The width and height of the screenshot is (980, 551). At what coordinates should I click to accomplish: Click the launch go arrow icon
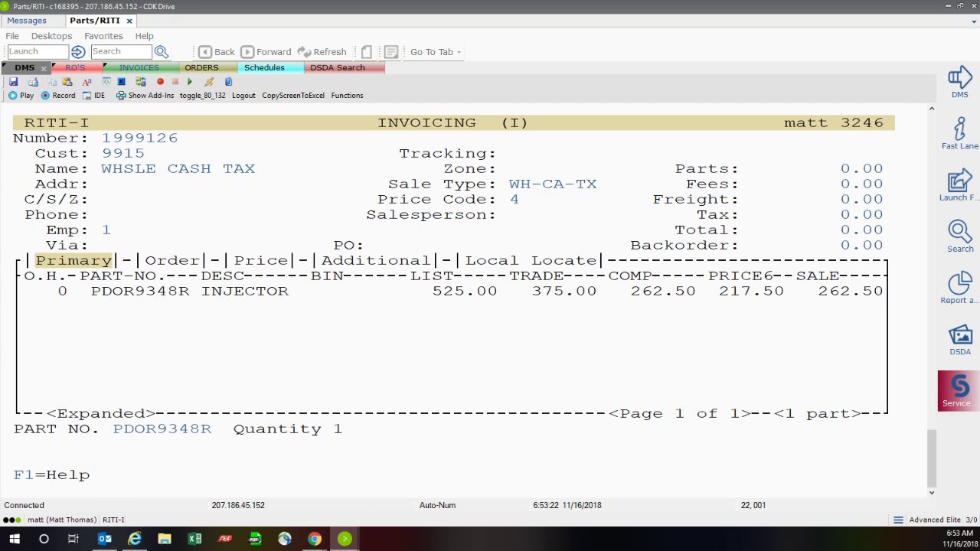pyautogui.click(x=78, y=51)
